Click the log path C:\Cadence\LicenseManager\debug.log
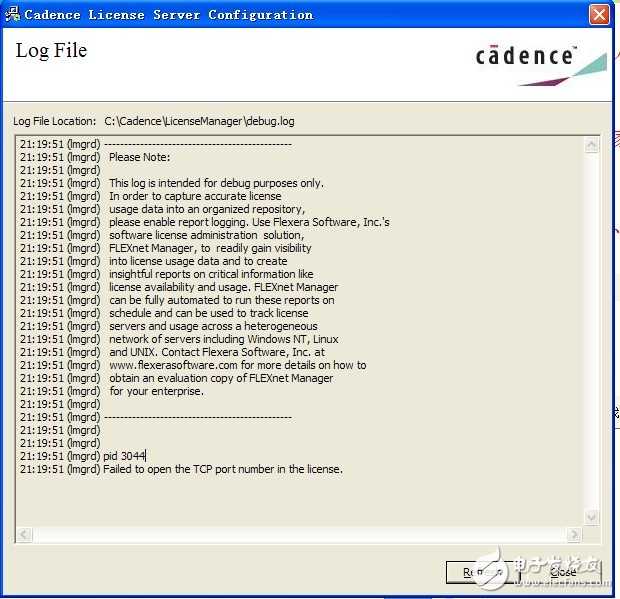 tap(199, 121)
